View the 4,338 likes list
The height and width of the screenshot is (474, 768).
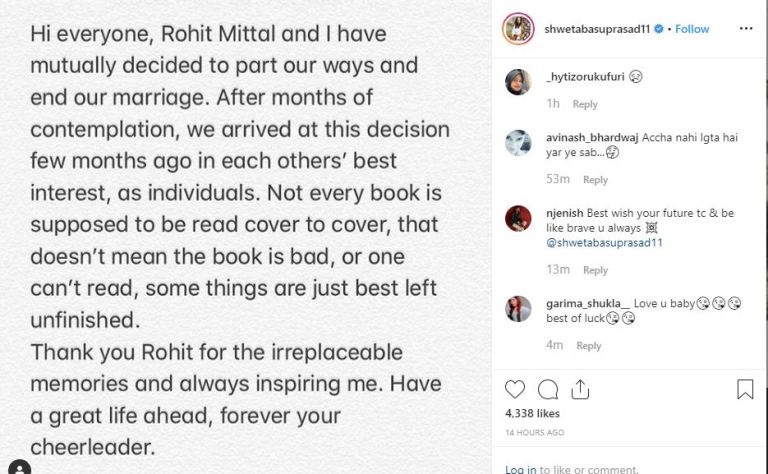point(531,412)
